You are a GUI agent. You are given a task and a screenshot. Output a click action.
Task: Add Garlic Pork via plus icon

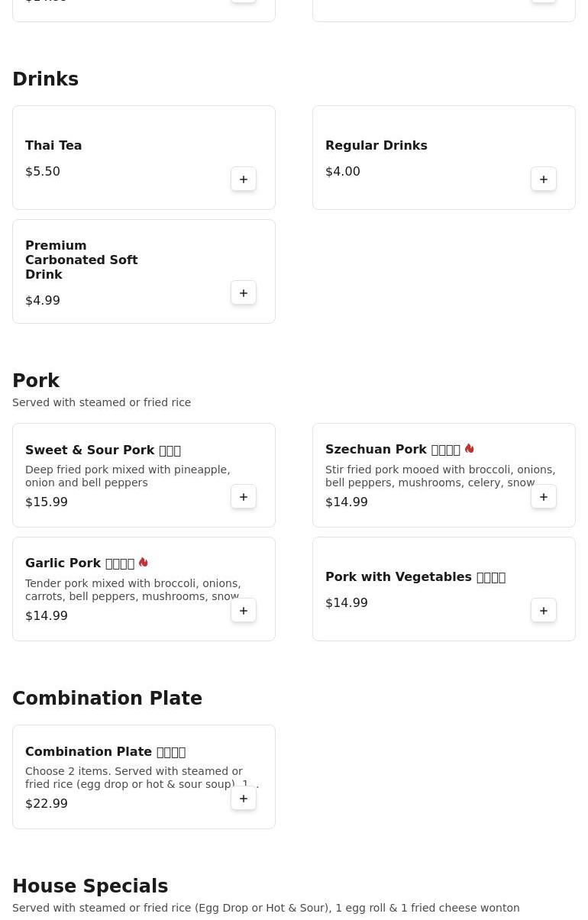point(244,611)
